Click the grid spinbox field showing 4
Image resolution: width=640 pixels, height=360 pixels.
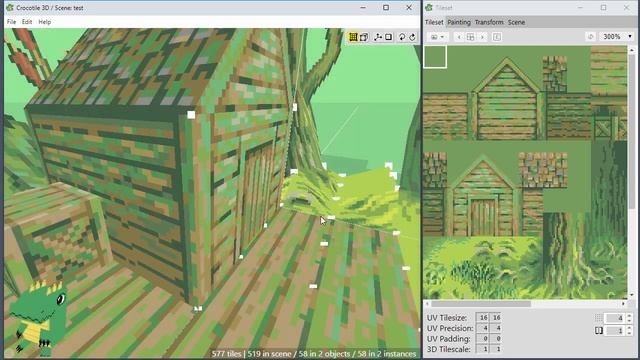[x=615, y=318]
